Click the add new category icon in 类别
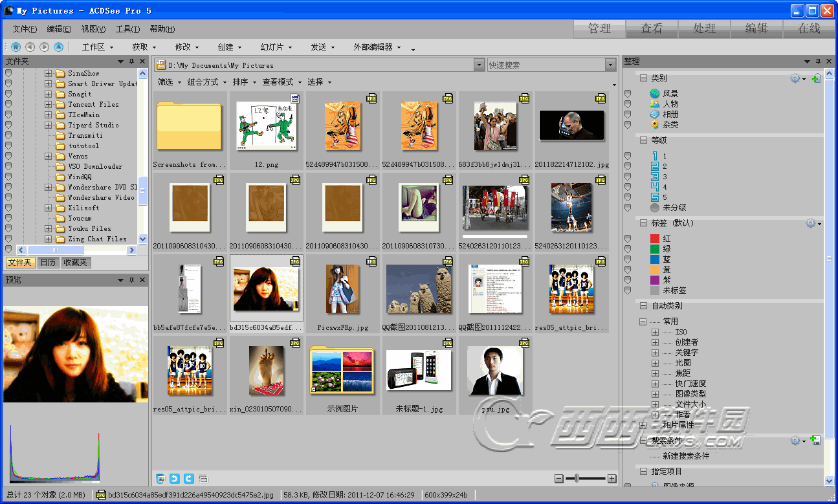The height and width of the screenshot is (504, 838). pyautogui.click(x=815, y=78)
